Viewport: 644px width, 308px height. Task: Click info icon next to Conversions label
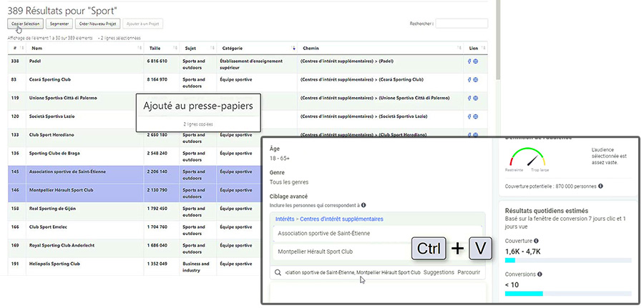click(540, 274)
